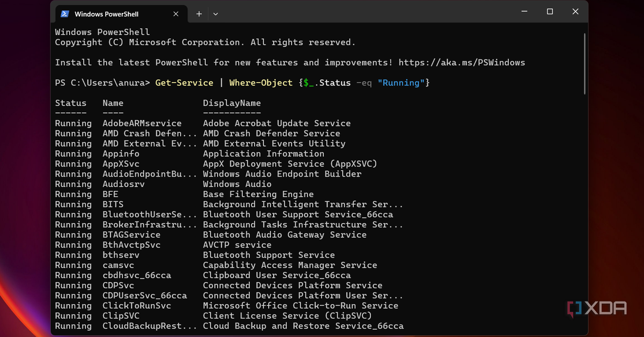This screenshot has width=644, height=337.
Task: Select the BITS service name
Action: tap(113, 204)
